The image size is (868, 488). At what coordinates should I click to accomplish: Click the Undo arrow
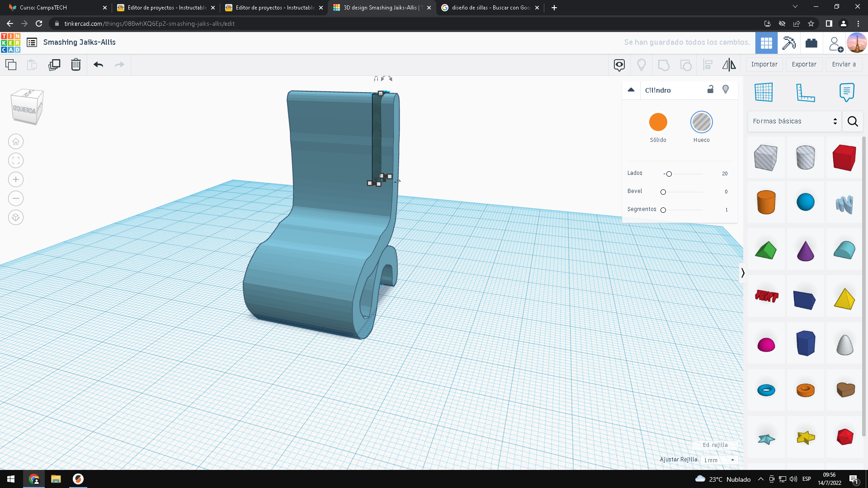coord(98,65)
